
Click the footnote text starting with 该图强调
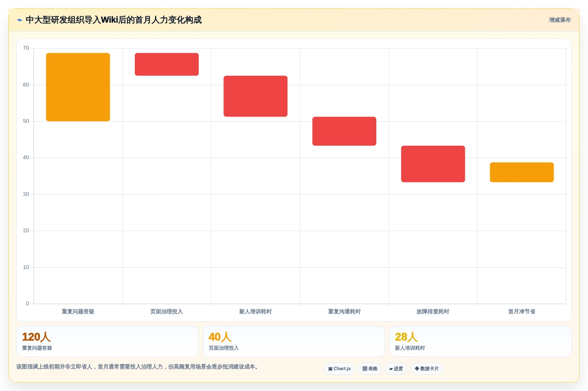click(x=138, y=367)
